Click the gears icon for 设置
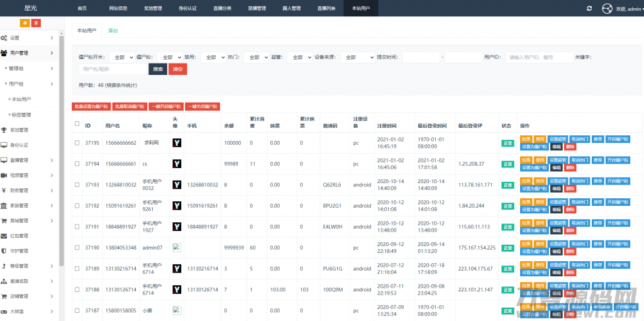 click(x=4, y=38)
